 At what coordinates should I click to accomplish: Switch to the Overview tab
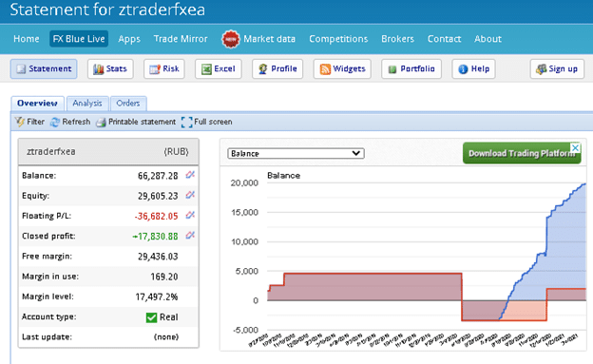point(37,104)
